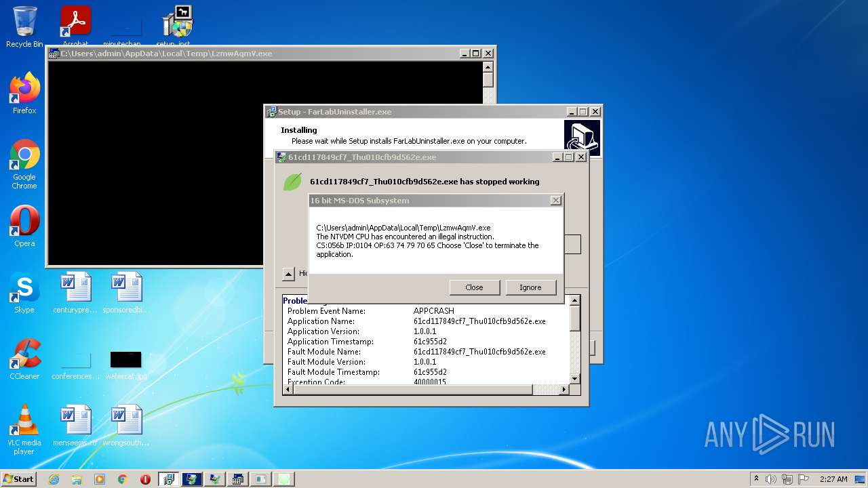
Task: Open the menseems.rtf document
Action: pos(75,426)
